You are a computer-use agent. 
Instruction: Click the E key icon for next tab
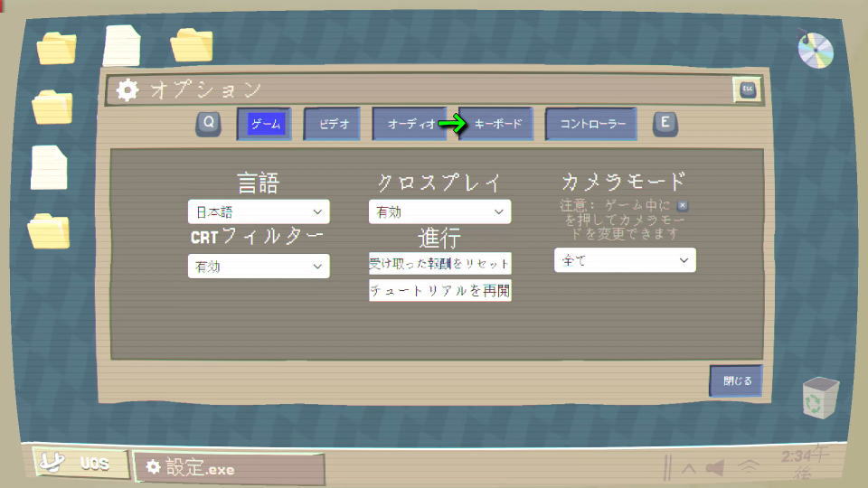665,124
